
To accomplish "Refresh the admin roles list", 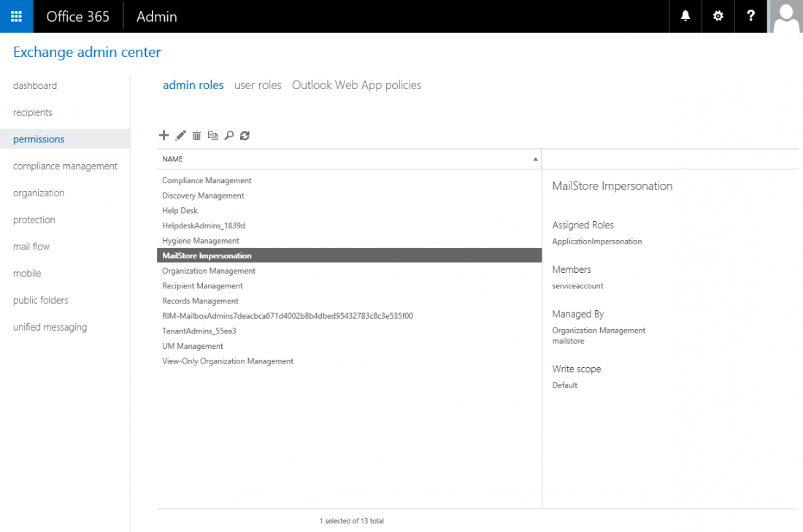I will (245, 135).
